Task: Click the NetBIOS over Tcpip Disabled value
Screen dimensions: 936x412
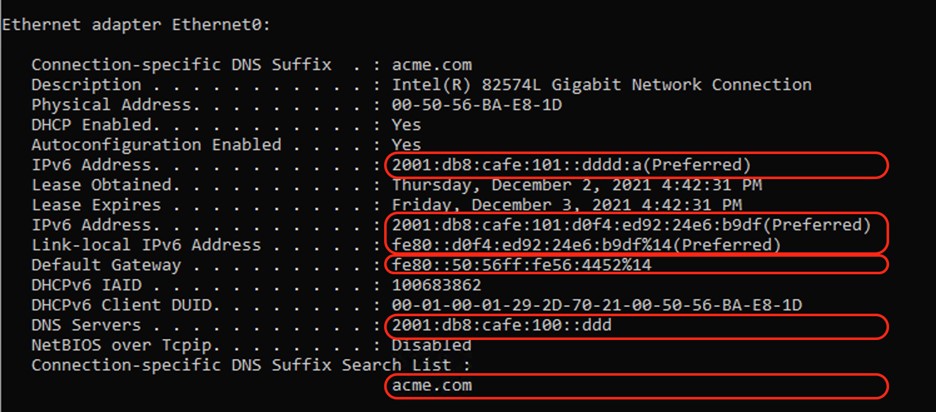Action: [431, 345]
